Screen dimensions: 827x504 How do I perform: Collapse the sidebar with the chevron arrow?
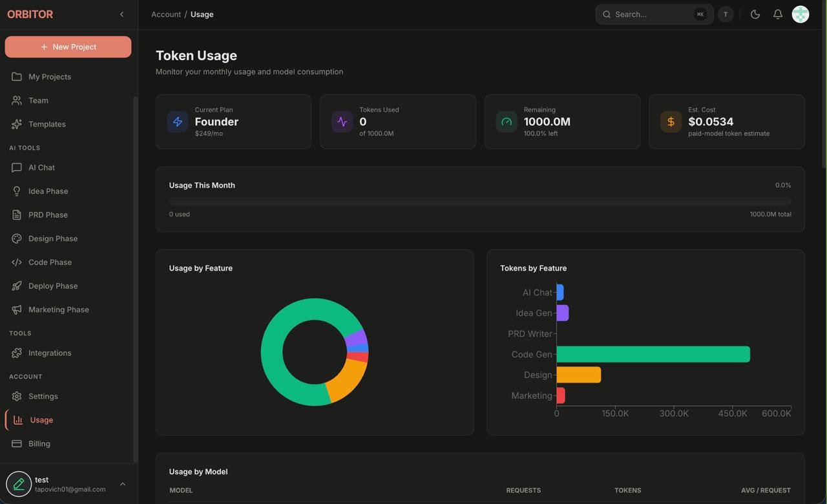coord(121,14)
